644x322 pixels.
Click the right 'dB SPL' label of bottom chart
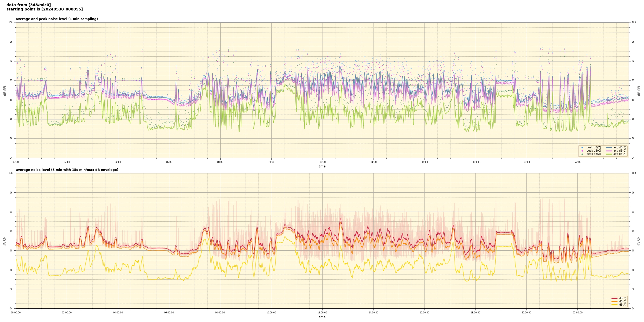point(639,241)
